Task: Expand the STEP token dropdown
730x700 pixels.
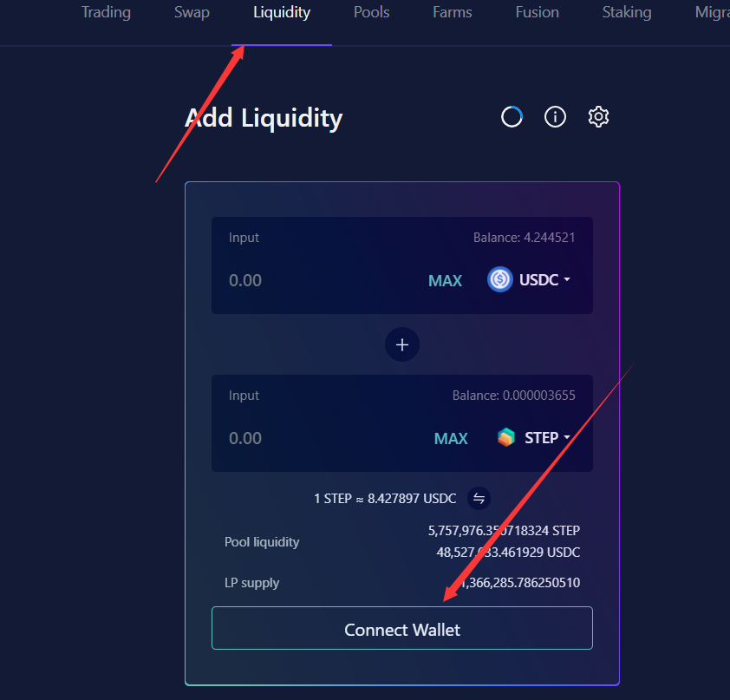Action: pos(548,437)
